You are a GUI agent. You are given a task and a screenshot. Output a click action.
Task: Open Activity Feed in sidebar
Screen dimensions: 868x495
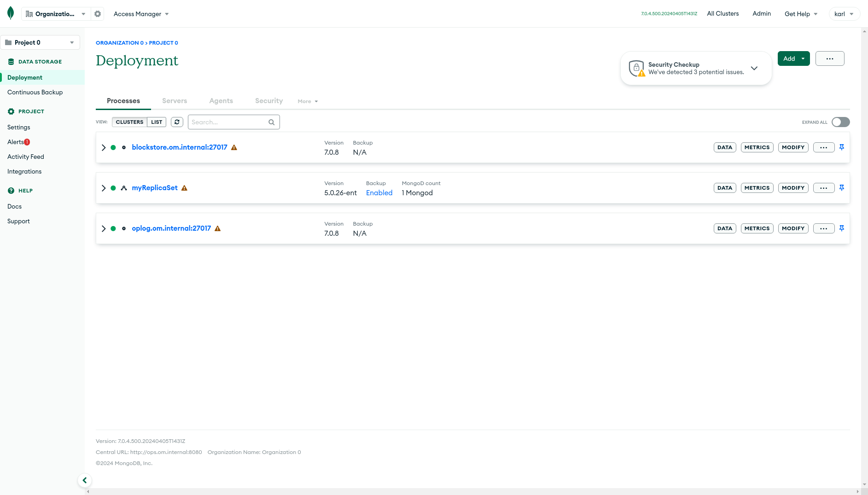pos(26,157)
